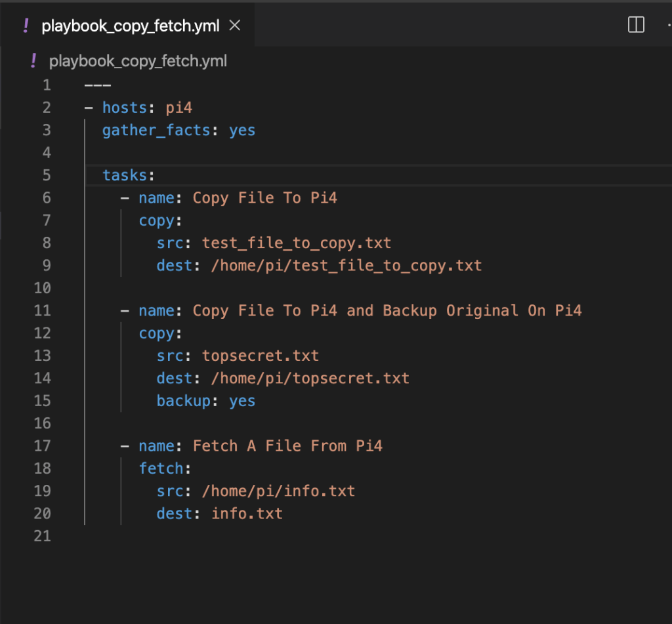Select the Fetch A File From Pi4 name
The width and height of the screenshot is (672, 624).
(x=287, y=446)
